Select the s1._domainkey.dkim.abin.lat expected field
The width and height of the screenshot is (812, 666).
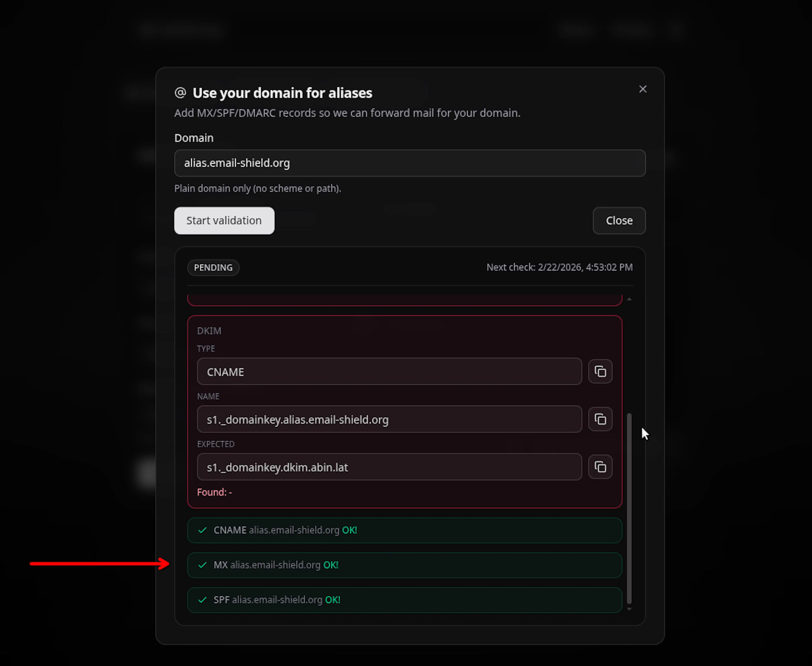[389, 467]
